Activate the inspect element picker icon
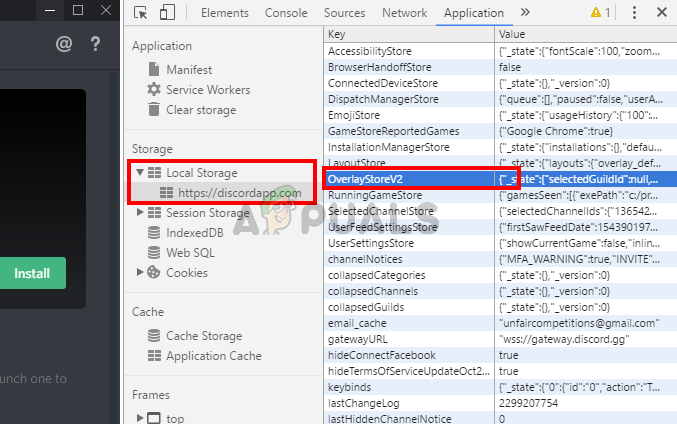 140,13
